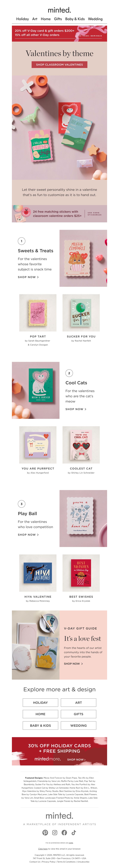Click Shop Classroom Valentines button
Viewport: 119px width, 868px height.
pos(59,64)
